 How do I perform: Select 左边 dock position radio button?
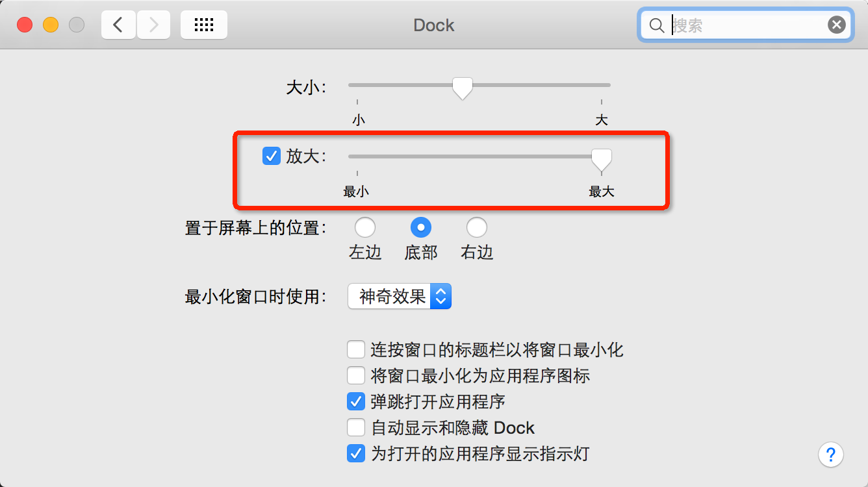(x=365, y=227)
